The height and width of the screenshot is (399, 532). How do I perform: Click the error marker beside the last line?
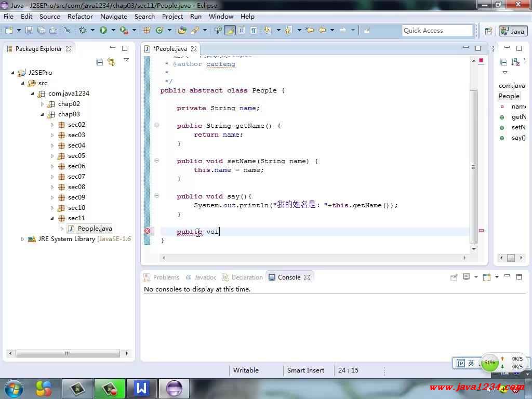click(147, 231)
